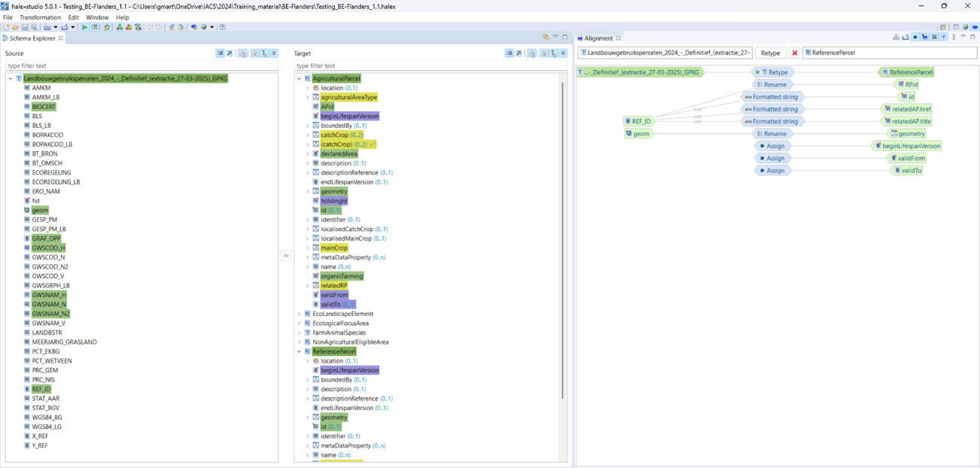This screenshot has width=980, height=468.
Task: Expand the EcoLandscapeElement type
Action: pos(300,314)
